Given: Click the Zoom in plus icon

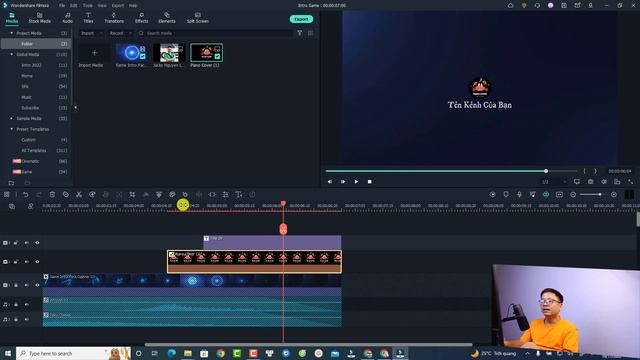Looking at the screenshot, I should (613, 195).
